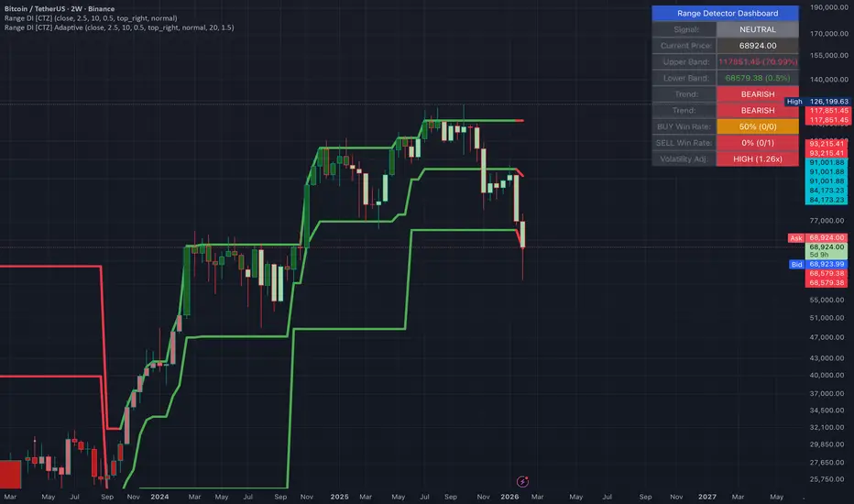Viewport: 854px width, 504px height.
Task: Click 27,650.00 on the price axis
Action: pos(827,463)
